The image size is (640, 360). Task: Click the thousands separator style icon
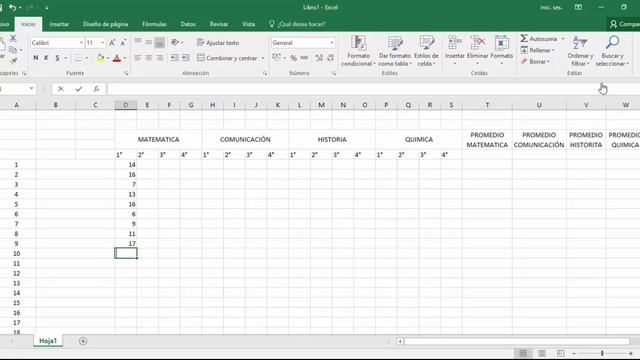(x=304, y=58)
